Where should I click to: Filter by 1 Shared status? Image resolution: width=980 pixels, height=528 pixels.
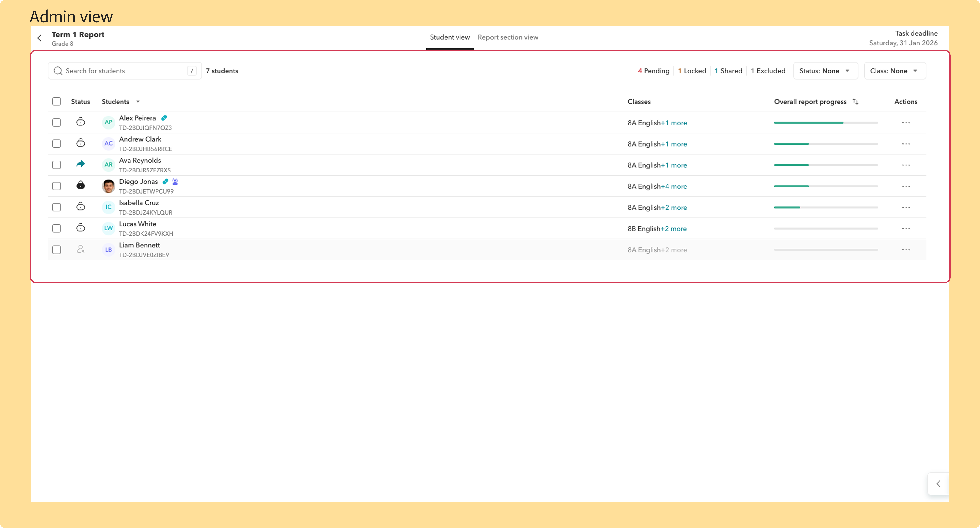728,71
